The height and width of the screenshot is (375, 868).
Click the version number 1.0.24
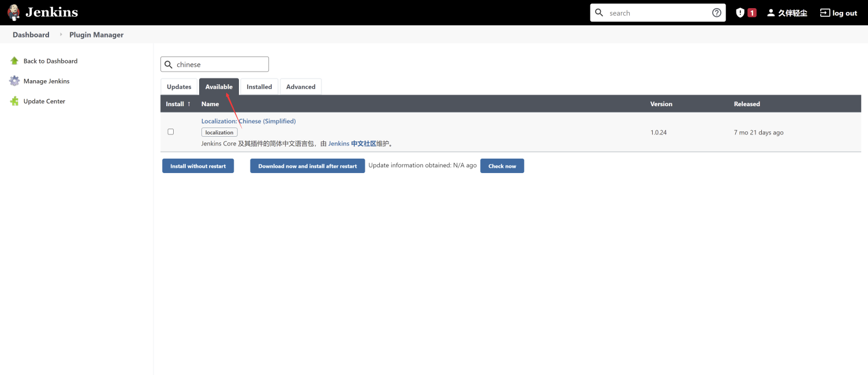[x=659, y=132]
